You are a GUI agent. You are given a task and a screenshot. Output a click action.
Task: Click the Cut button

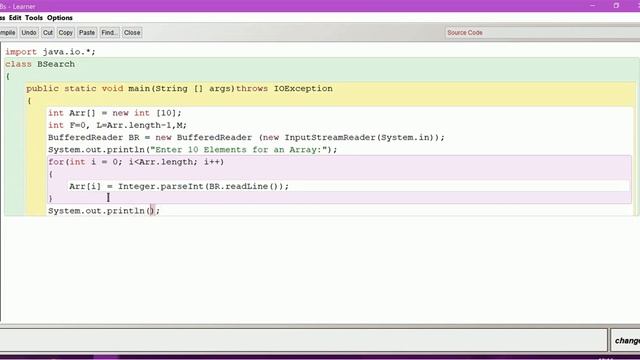(x=48, y=33)
